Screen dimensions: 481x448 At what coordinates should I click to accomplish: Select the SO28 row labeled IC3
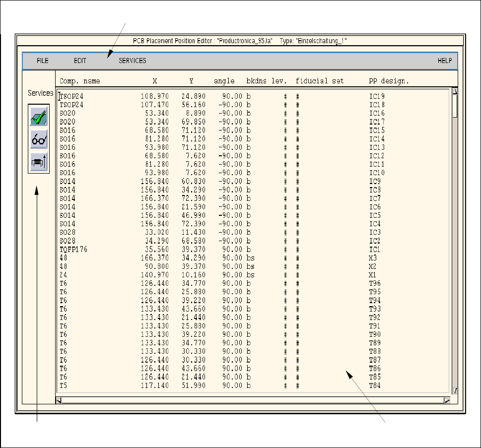68,232
